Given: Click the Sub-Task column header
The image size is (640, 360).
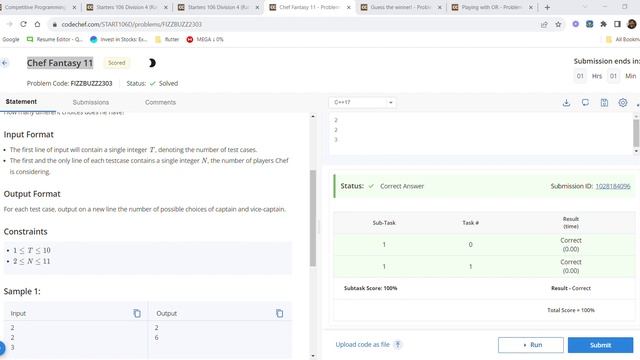Looking at the screenshot, I should (384, 223).
